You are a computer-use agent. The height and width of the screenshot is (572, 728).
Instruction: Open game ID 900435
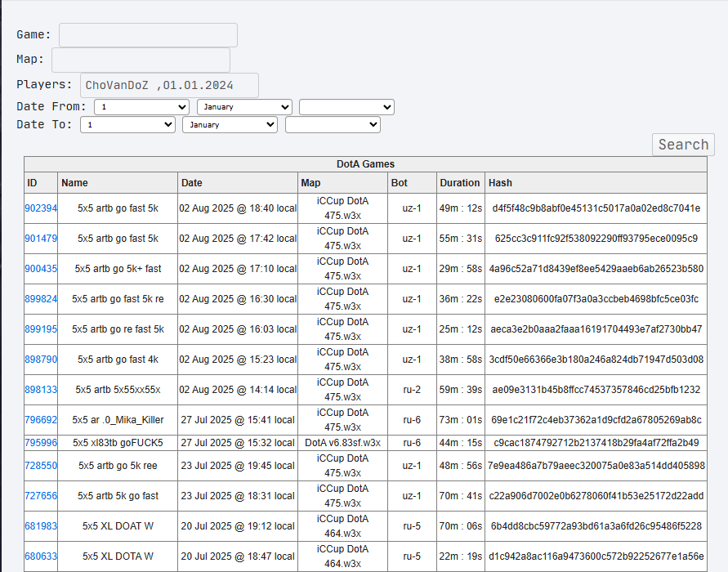[x=41, y=268]
